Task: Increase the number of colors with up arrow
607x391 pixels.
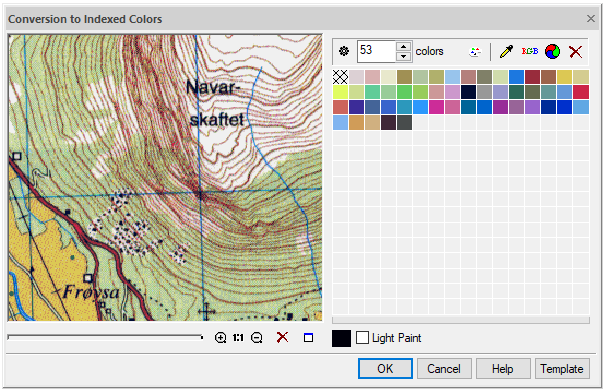Action: click(403, 46)
